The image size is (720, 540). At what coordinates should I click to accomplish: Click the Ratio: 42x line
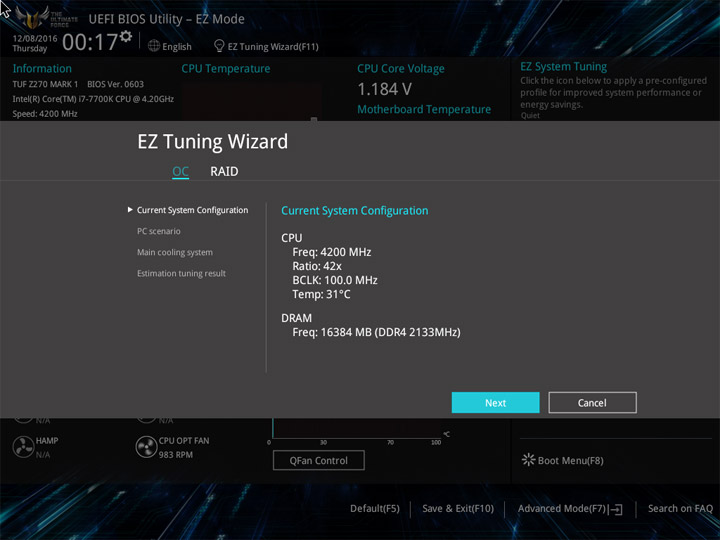coord(317,266)
